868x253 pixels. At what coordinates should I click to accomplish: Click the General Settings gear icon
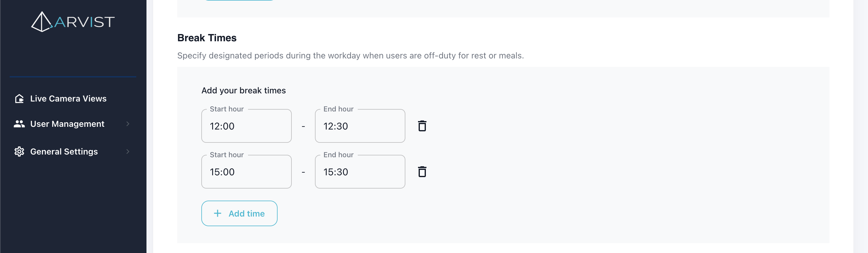(19, 151)
